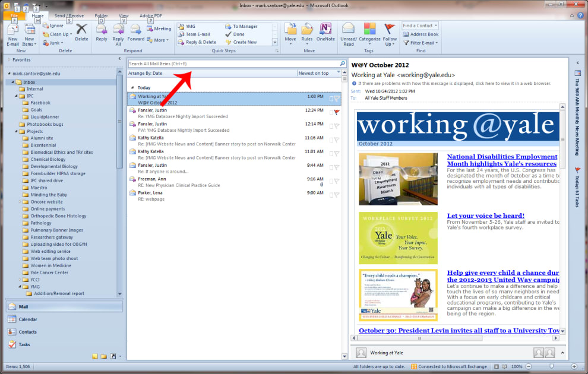This screenshot has height=374, width=588.
Task: Run the Reply & Delete quick step
Action: pyautogui.click(x=197, y=42)
